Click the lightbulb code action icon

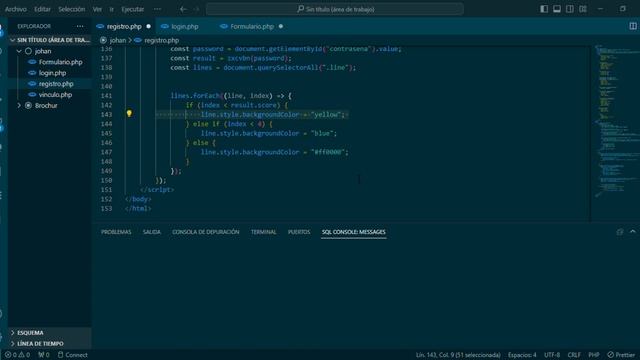pos(129,114)
